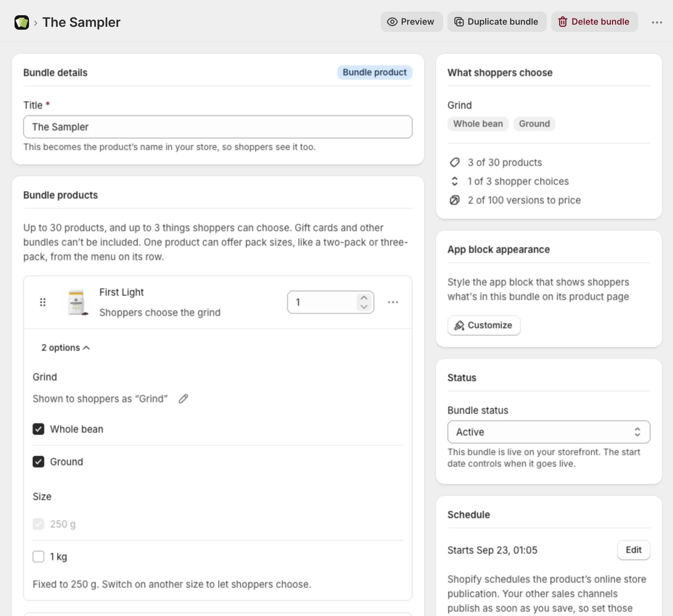
Task: Click the bundle Title input field
Action: click(218, 127)
